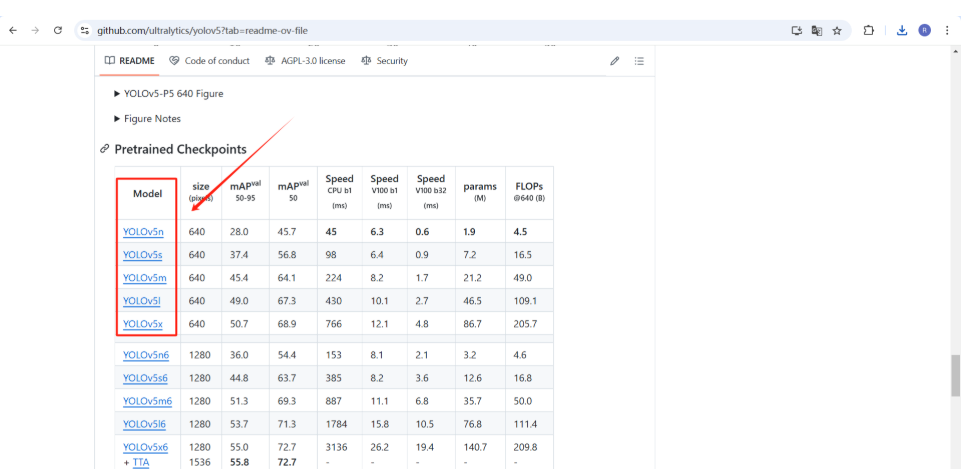Click the 224 CPU speed value for YOLOv5m
Viewport: 965px width, 469px height.
pyautogui.click(x=334, y=278)
